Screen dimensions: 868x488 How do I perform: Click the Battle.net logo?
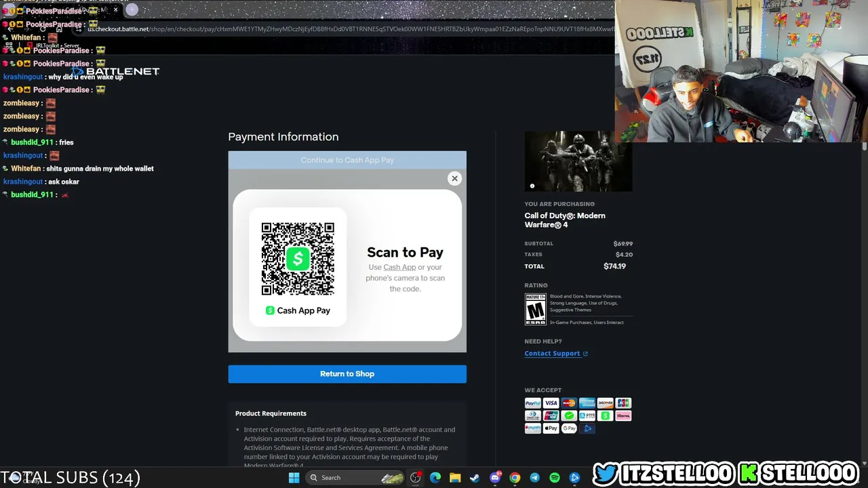(115, 71)
